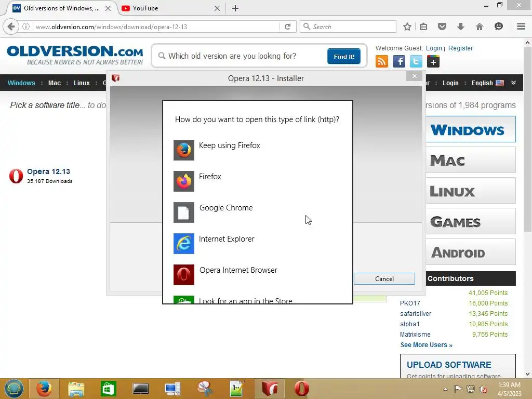Select the newer Firefox app entry
532x399 pixels.
[x=257, y=181]
